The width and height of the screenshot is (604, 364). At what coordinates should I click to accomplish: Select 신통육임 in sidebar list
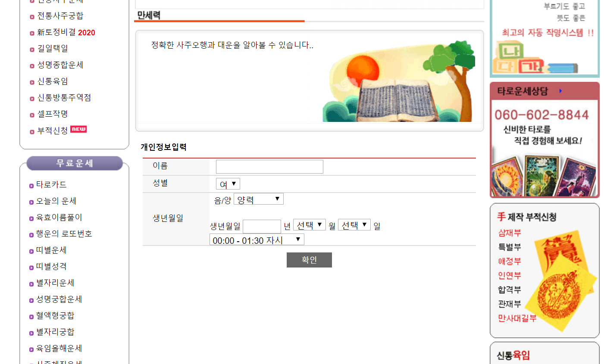tap(53, 81)
